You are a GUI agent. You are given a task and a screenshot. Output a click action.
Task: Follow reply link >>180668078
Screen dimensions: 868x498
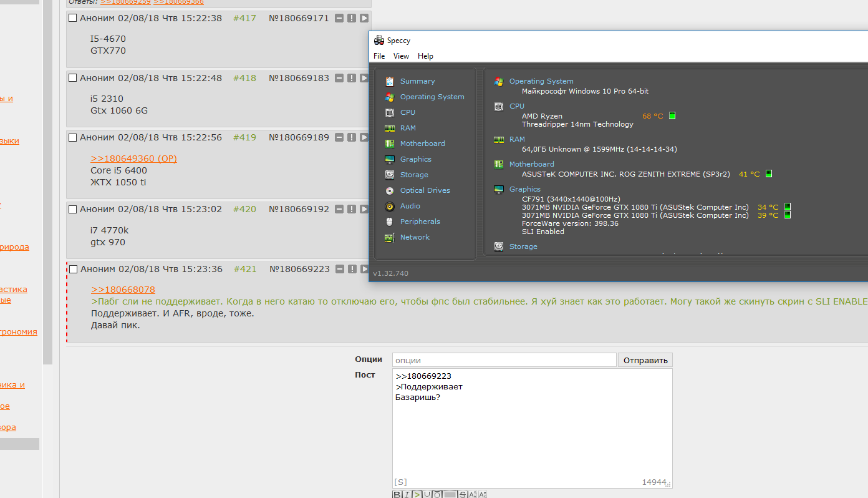point(123,290)
